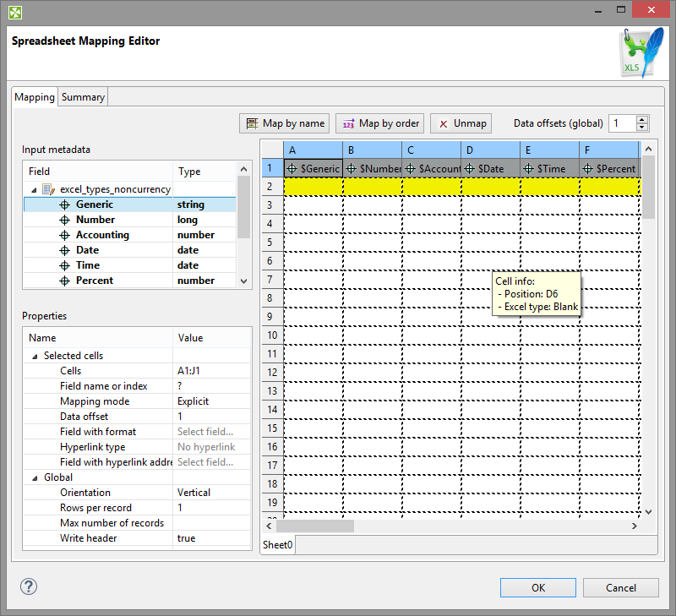
Task: Collapse the excel_types_noncurrency metadata node
Action: (34, 189)
